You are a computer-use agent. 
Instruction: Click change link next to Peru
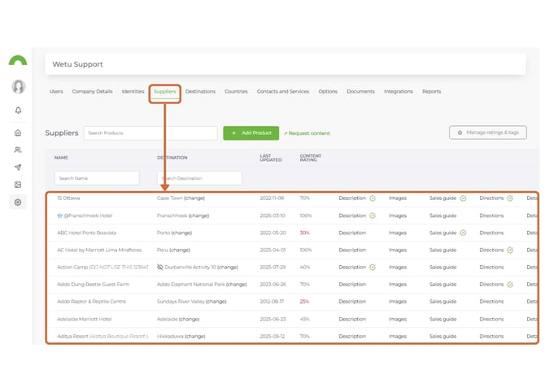180,250
